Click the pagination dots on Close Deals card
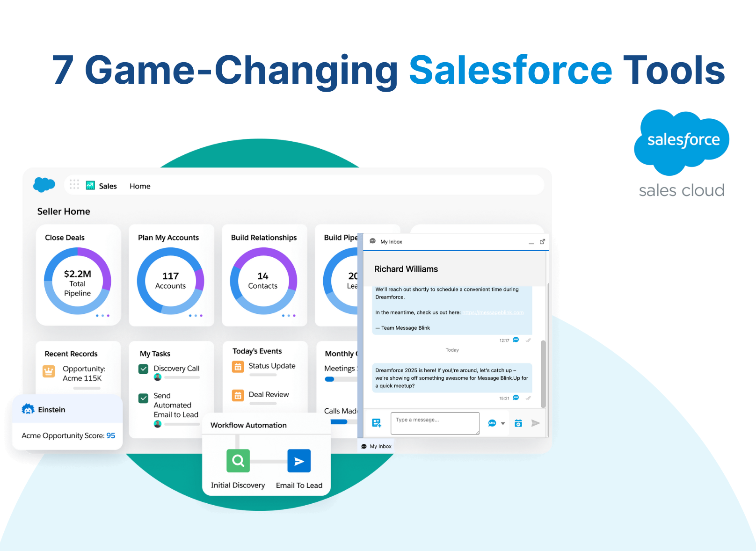This screenshot has width=756, height=551. pyautogui.click(x=102, y=316)
